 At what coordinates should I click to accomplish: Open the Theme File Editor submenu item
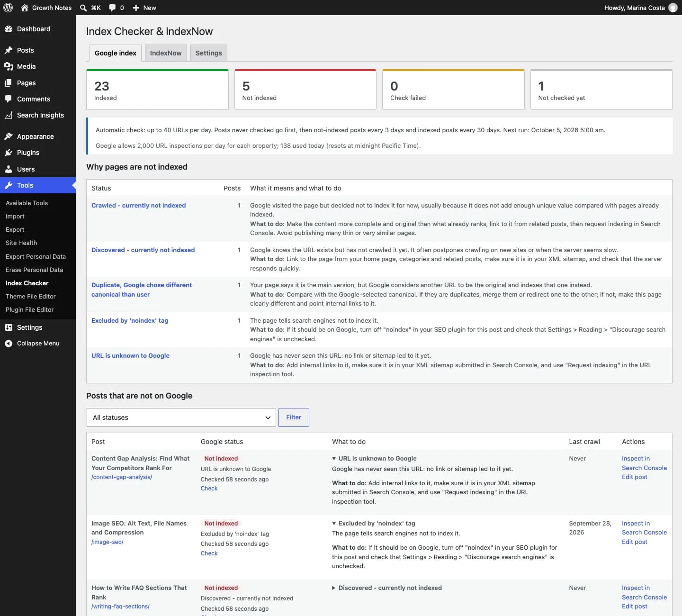pos(31,296)
